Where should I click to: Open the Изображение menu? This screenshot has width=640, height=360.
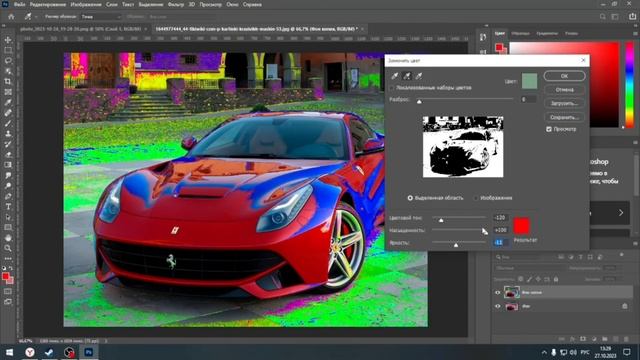(x=86, y=4)
